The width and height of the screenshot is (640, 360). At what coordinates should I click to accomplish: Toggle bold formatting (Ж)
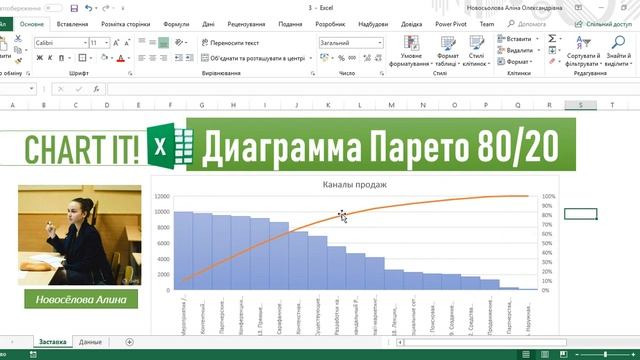click(40, 58)
